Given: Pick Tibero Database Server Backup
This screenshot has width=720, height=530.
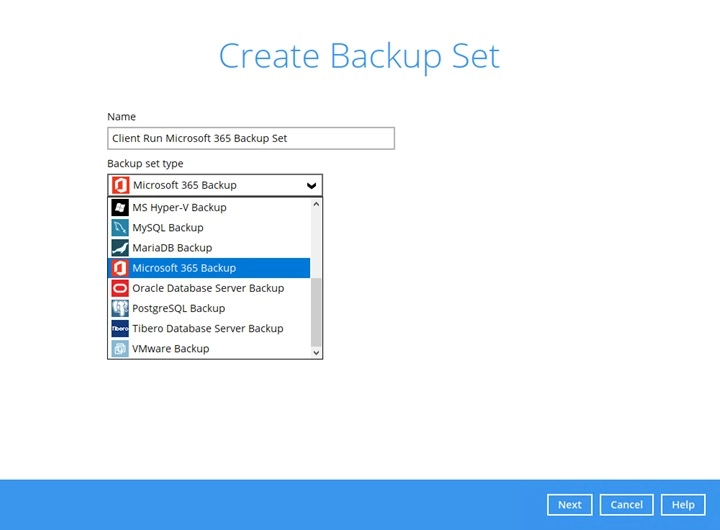Looking at the screenshot, I should coord(209,329).
